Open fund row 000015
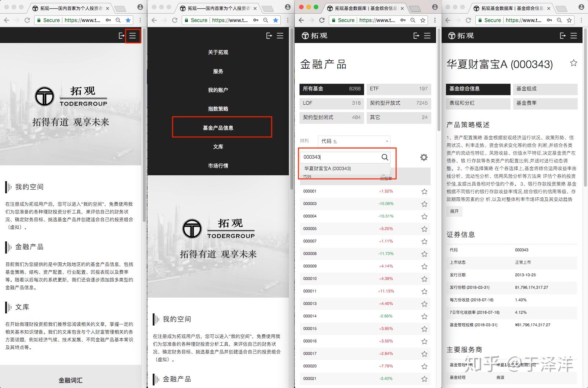Screen dimensions: 588x388 pyautogui.click(x=365, y=329)
